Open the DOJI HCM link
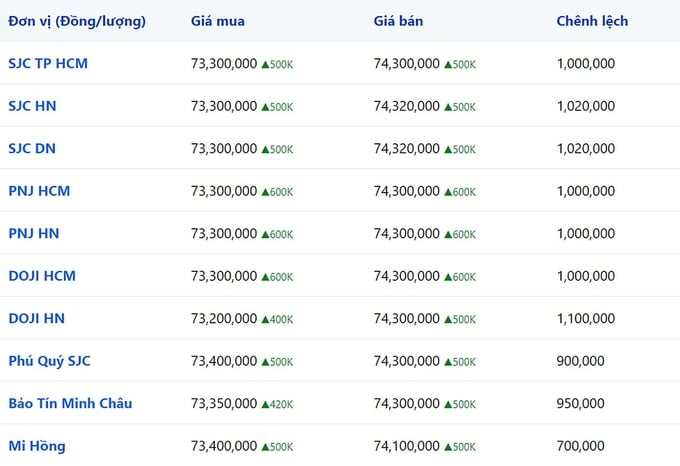Screen dimensions: 680x466 (x=42, y=276)
